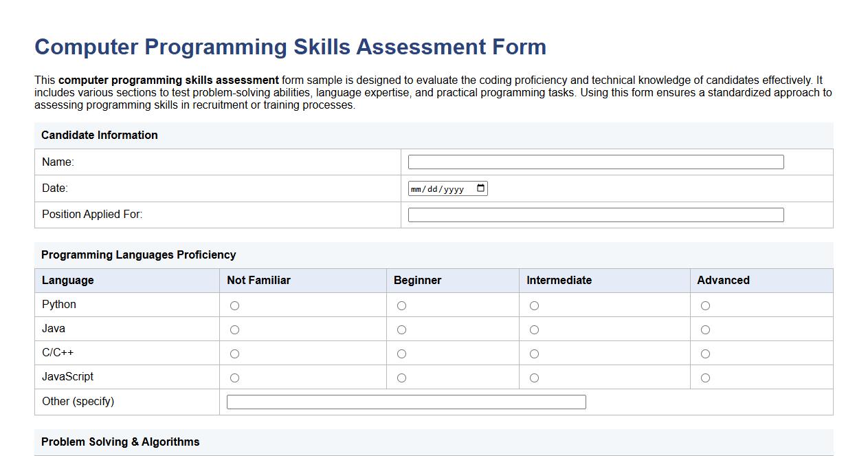The image size is (868, 456).
Task: Mark C/C++ proficiency as Advanced
Action: point(705,353)
